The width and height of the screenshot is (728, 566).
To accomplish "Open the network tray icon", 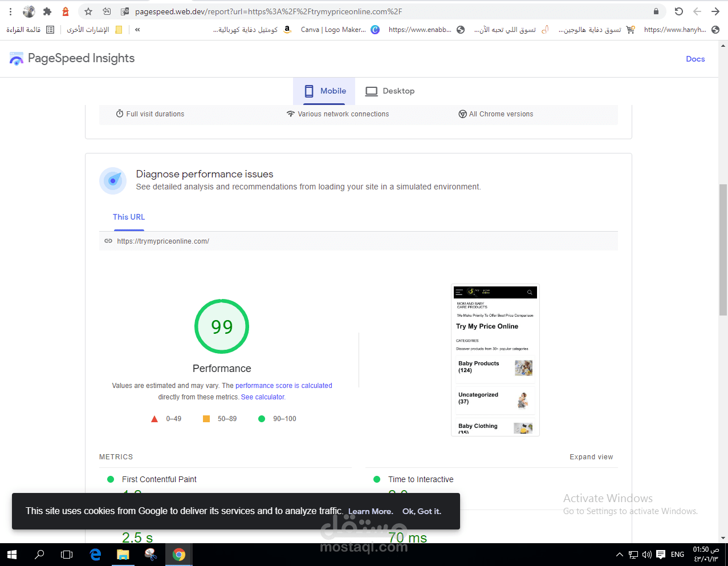I will [x=633, y=555].
